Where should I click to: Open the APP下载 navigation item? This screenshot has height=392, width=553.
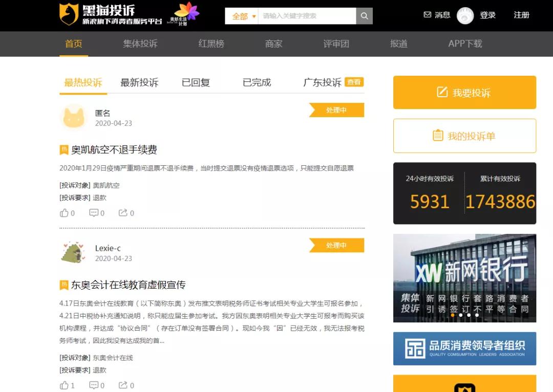465,43
